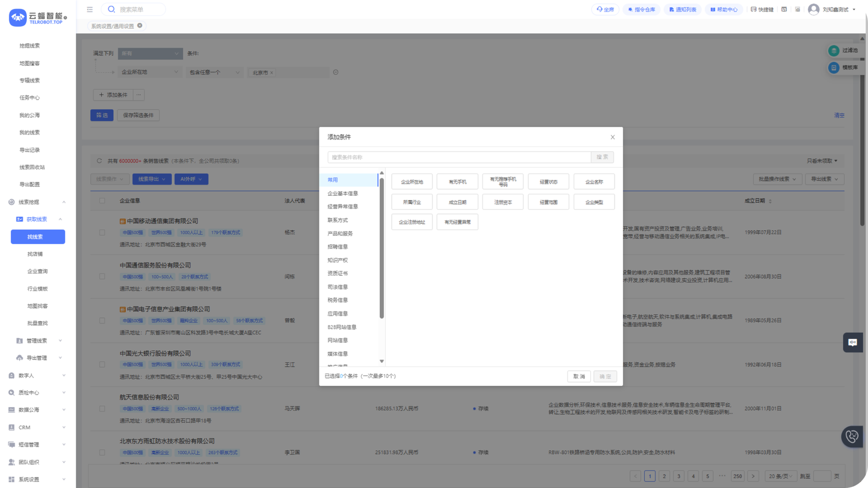The height and width of the screenshot is (488, 868).
Task: Toggle the sidebar collapse hamburger icon
Action: click(x=90, y=9)
